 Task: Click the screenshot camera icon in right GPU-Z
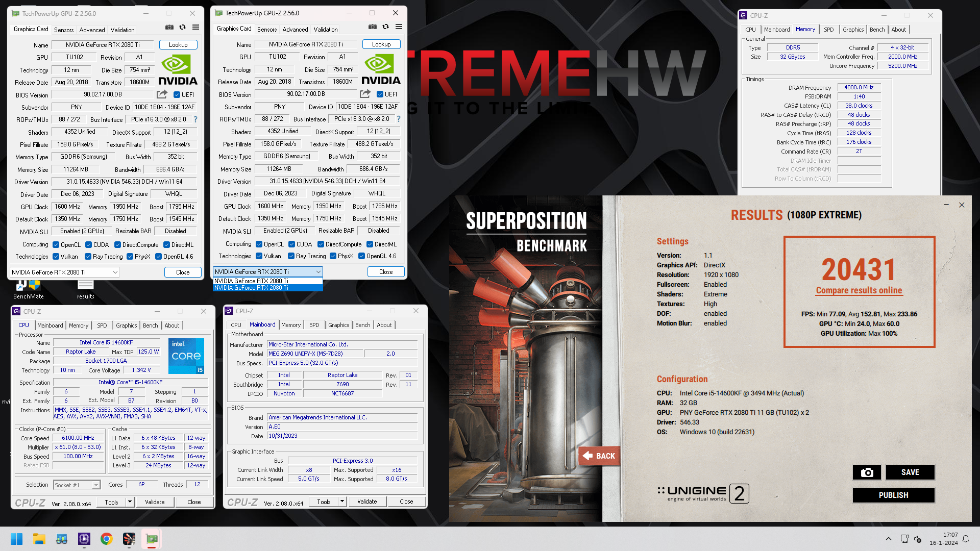[x=373, y=27]
